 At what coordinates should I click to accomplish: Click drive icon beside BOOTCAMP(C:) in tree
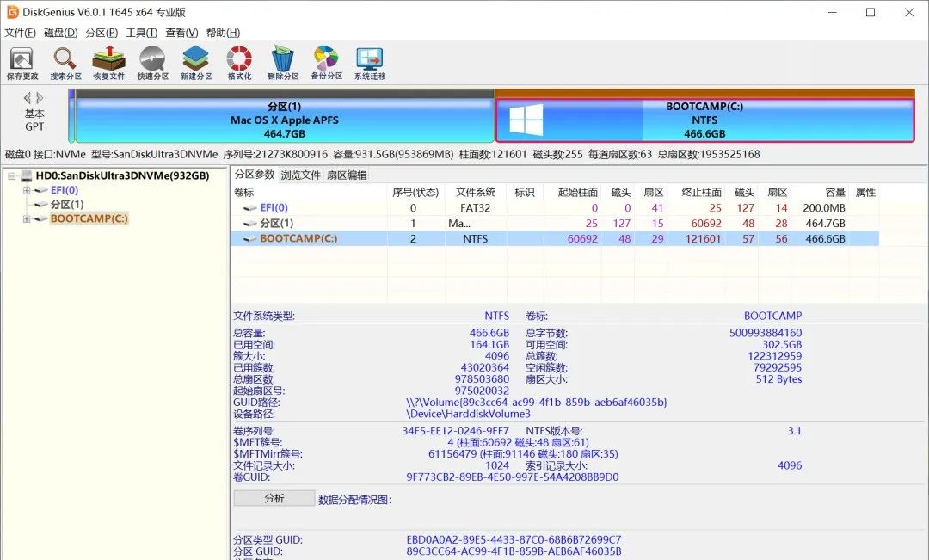41,218
